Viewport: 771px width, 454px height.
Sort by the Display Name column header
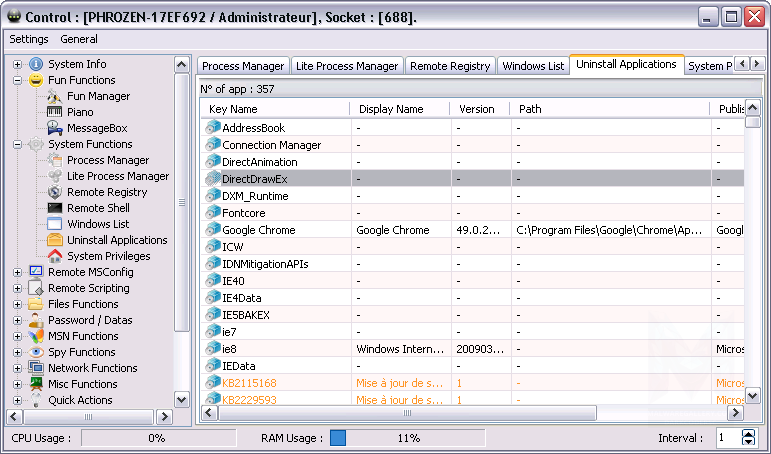pos(391,109)
